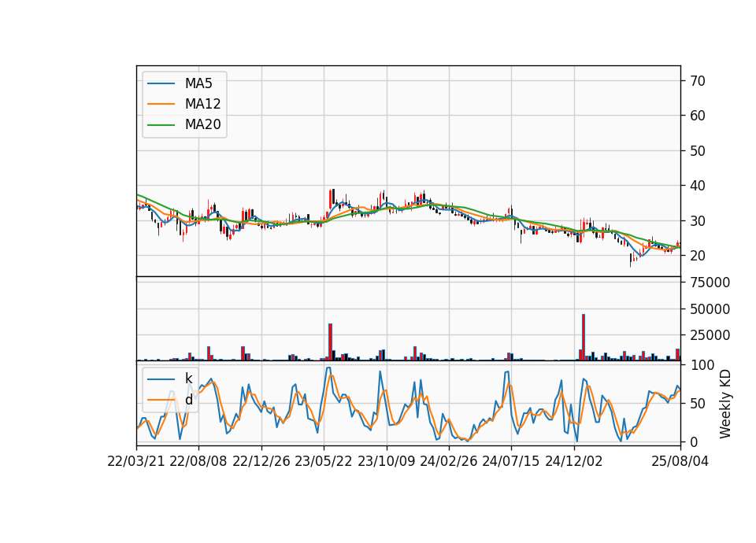Click the 22/08/08 date tick label
The height and width of the screenshot is (543, 756).
(x=198, y=461)
